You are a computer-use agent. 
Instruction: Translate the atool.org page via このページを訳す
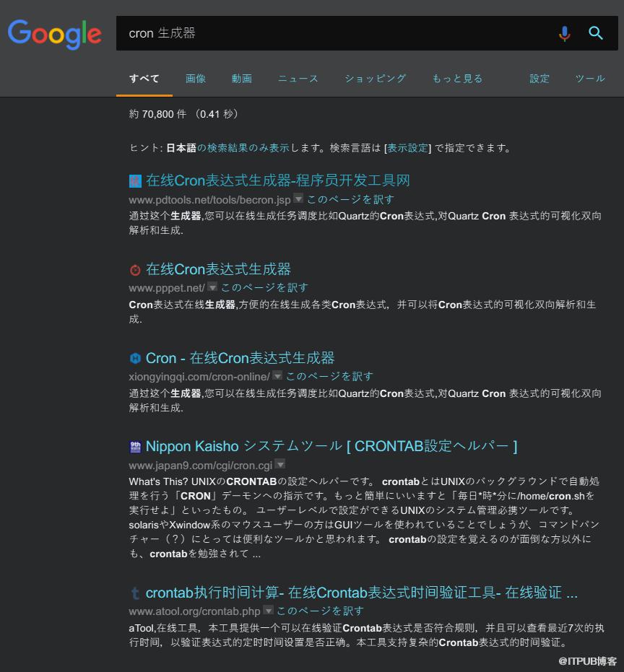tap(320, 611)
